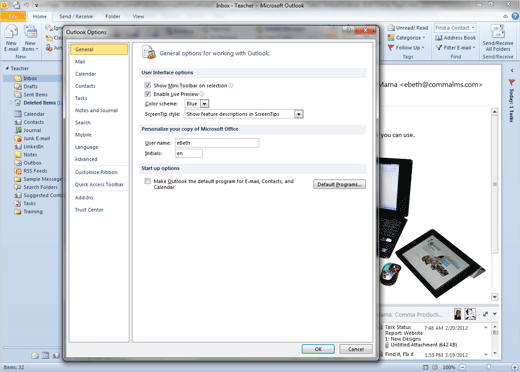Open the New Items dropdown

pos(30,39)
